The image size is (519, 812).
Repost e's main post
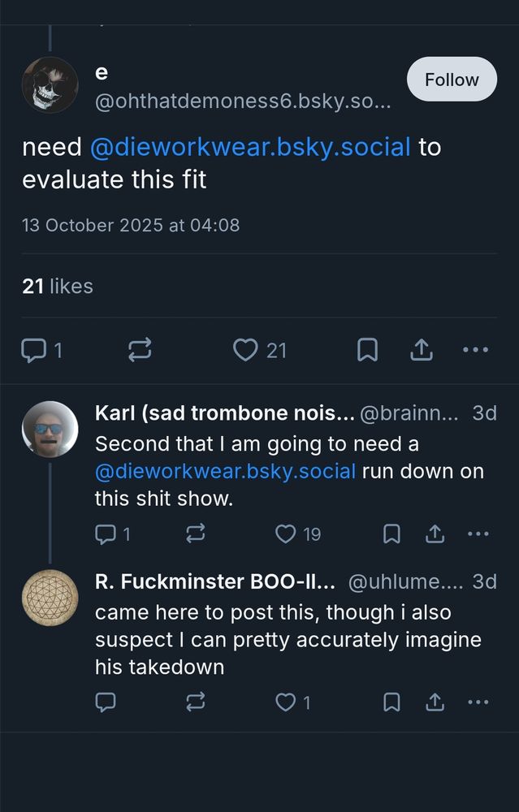point(140,350)
